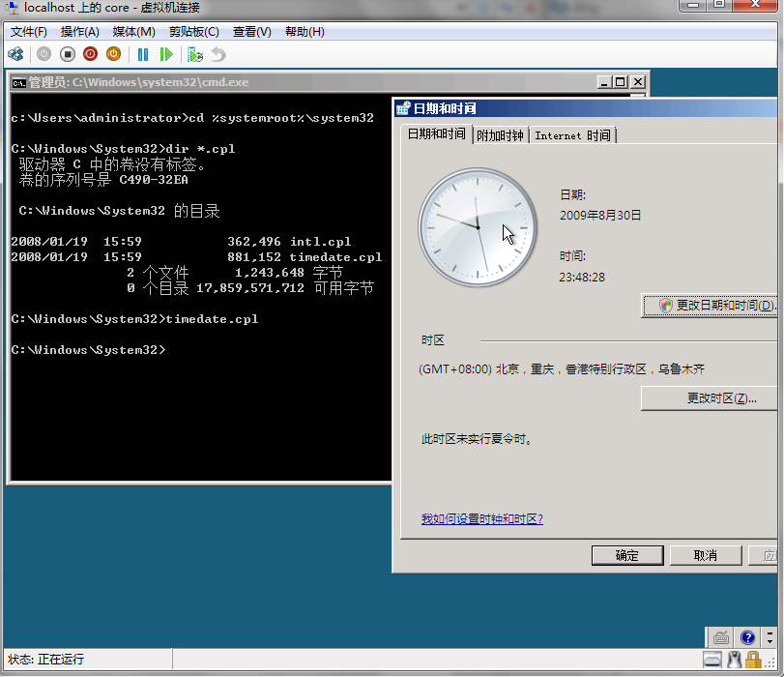Open the 剪贴板(C) menu
784x677 pixels.
click(194, 32)
